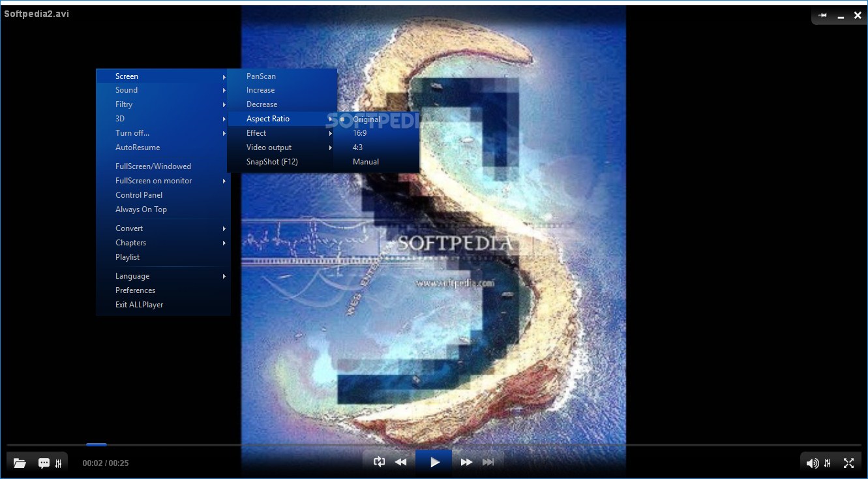Select 16:9 aspect ratio
This screenshot has height=479, width=868.
coord(376,133)
